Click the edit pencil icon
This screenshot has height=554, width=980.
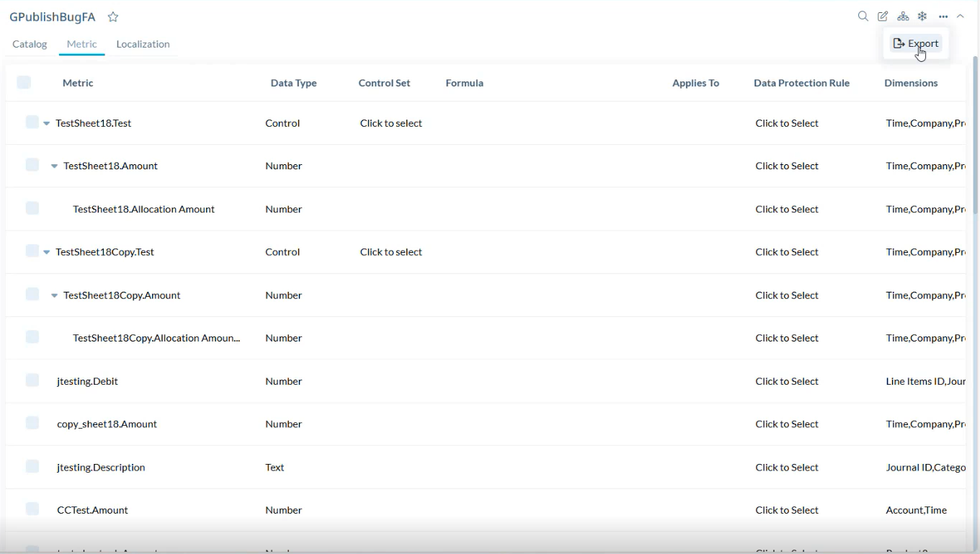tap(883, 17)
